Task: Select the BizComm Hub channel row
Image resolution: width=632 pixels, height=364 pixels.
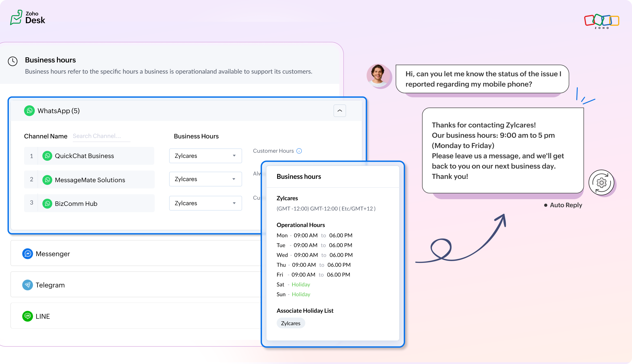Action: [89, 203]
